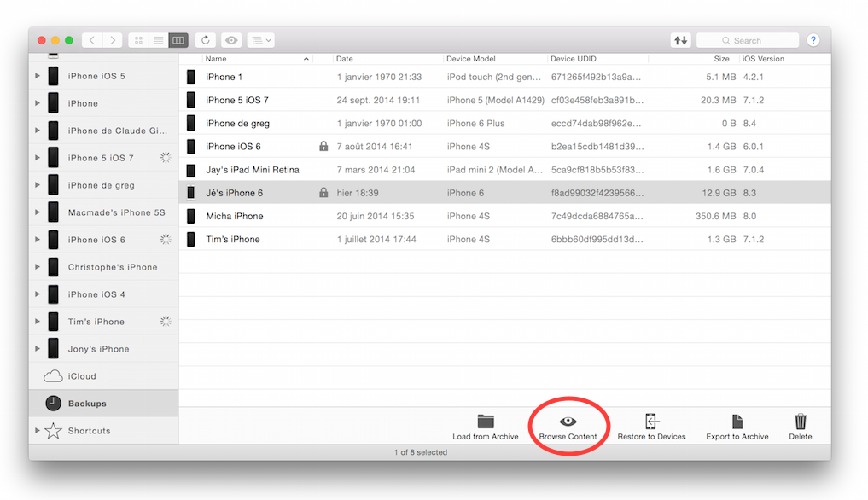The image size is (868, 500).
Task: Click Load from Archive folder icon
Action: click(486, 422)
